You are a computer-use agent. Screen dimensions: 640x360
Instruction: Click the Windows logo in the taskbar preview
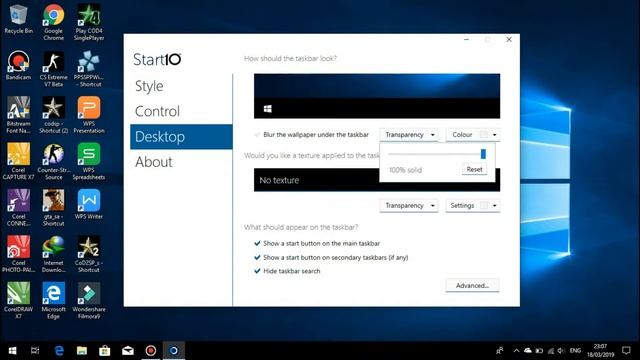pyautogui.click(x=268, y=109)
